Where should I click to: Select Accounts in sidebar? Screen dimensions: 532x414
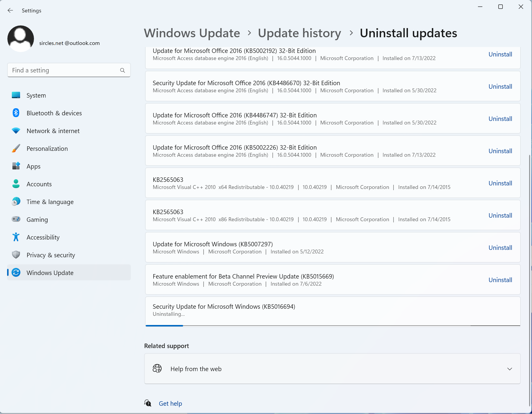pos(69,184)
